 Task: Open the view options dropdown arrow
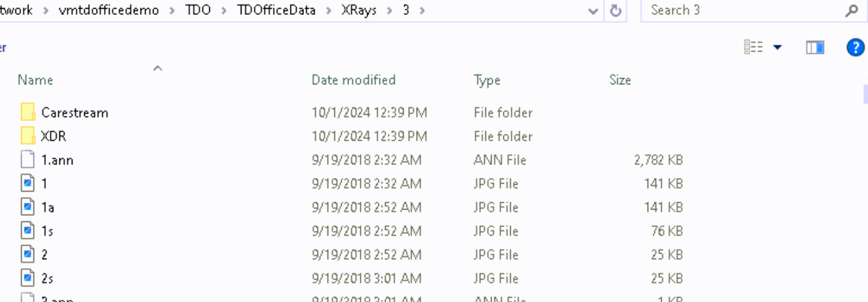[777, 48]
